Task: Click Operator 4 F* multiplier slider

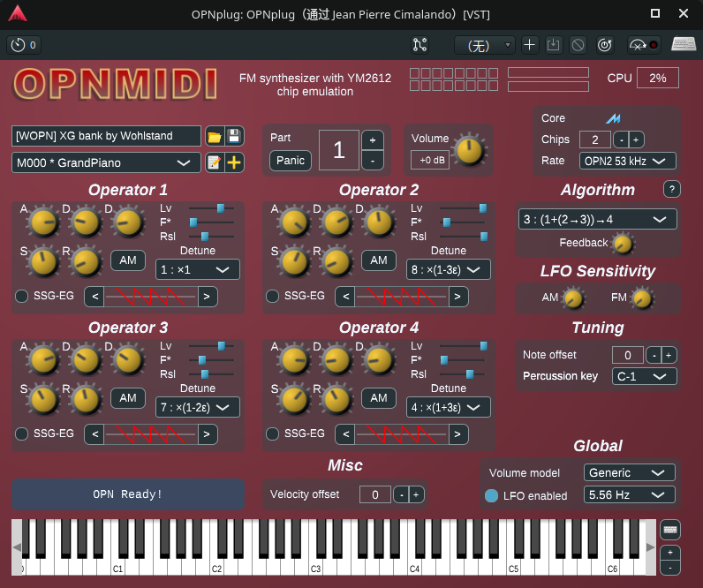Action: pos(462,360)
